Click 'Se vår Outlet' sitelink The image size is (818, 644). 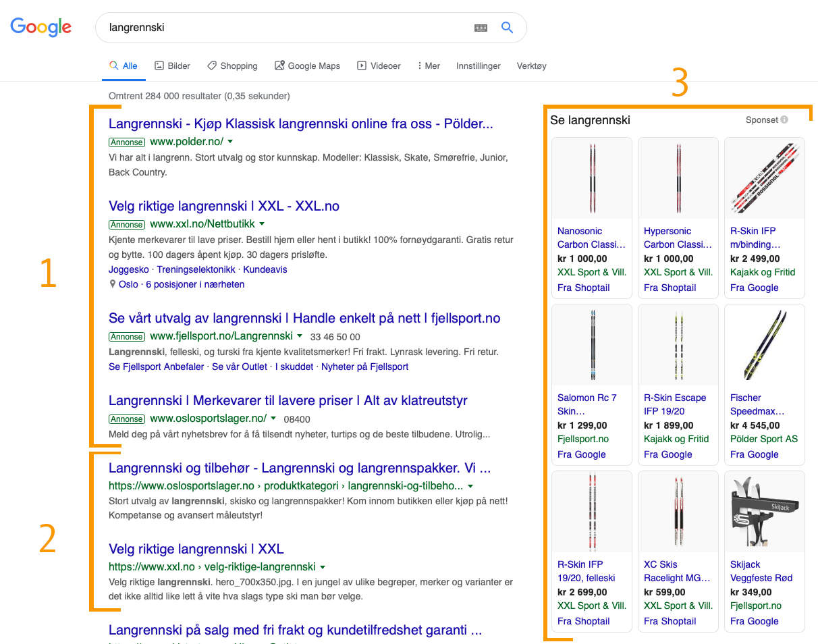point(240,367)
